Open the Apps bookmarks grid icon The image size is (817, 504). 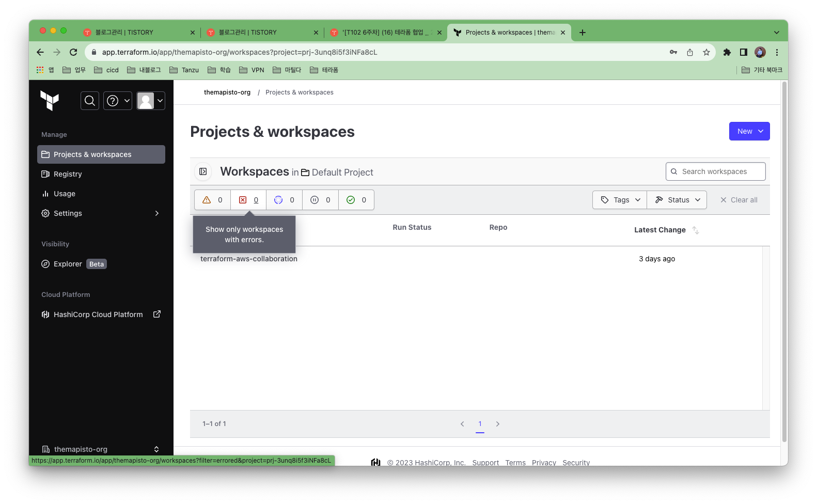click(45, 70)
